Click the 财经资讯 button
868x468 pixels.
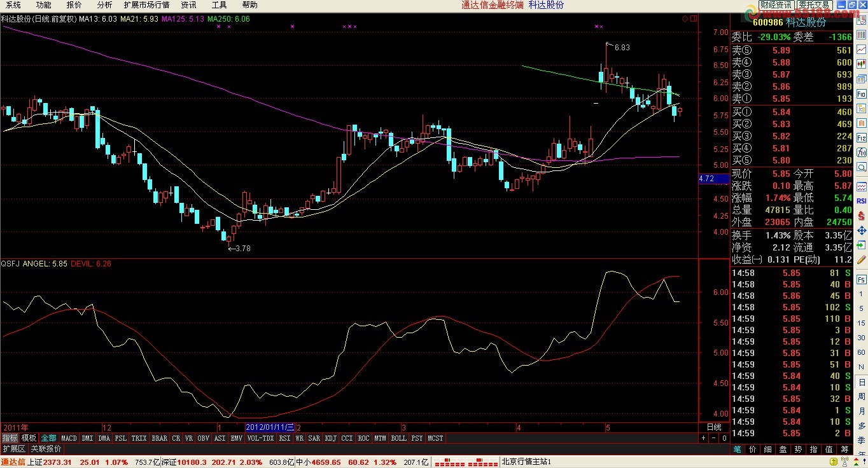point(776,5)
